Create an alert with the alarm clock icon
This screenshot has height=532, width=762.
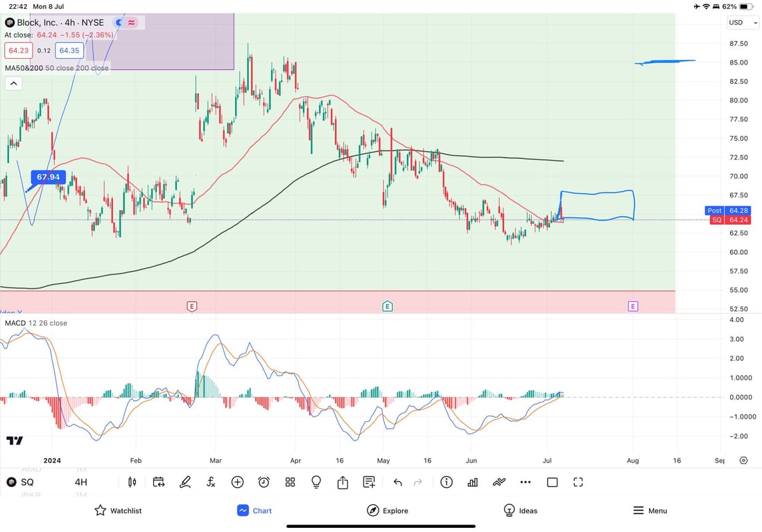coord(263,482)
